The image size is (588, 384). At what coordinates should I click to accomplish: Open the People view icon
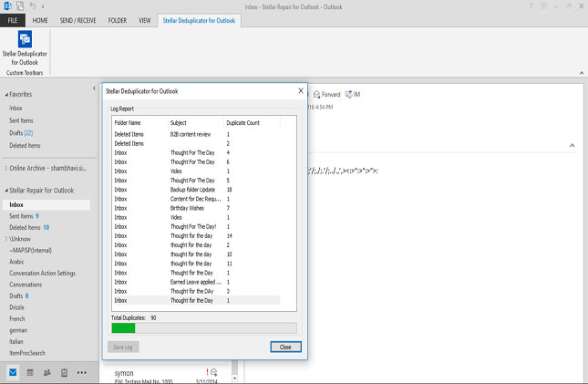click(x=46, y=373)
